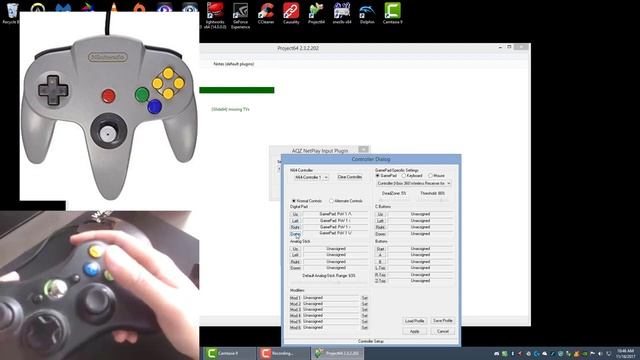640x360 pixels.
Task: Assign the L-Trig button mapping
Action: pyautogui.click(x=380, y=268)
